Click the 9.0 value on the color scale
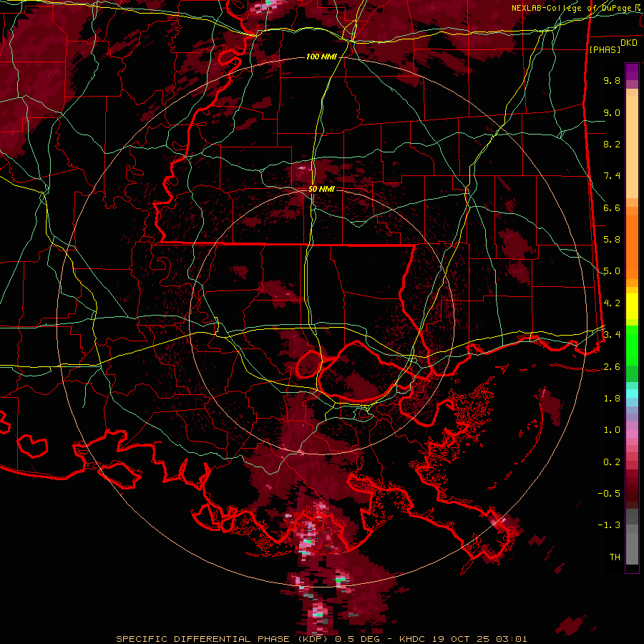644x644 pixels. [x=612, y=112]
